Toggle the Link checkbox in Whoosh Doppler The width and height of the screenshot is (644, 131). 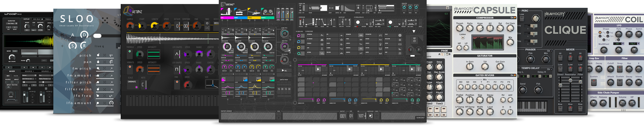[x=34, y=25]
